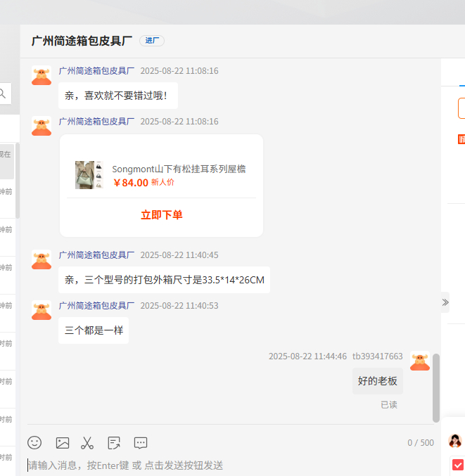Click the 立即下单 order now button
This screenshot has width=465, height=476.
pyautogui.click(x=162, y=215)
